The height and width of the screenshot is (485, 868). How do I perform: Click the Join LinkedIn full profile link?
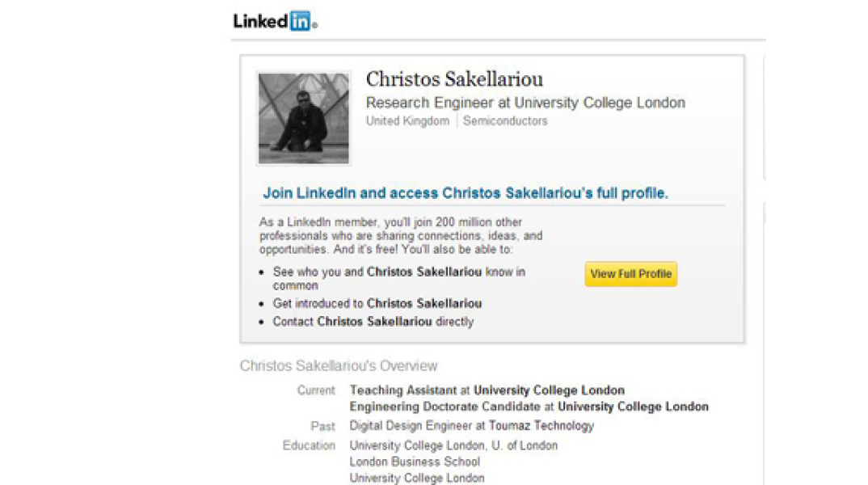466,193
